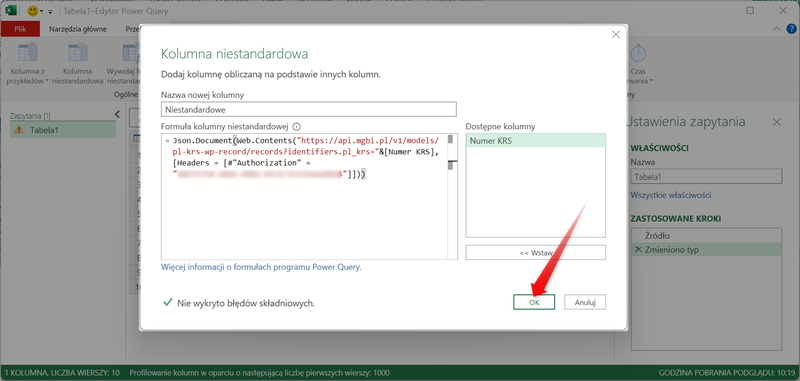Viewport: 800px width, 381px height.
Task: Select Numer KRS in available columns
Action: [x=535, y=141]
